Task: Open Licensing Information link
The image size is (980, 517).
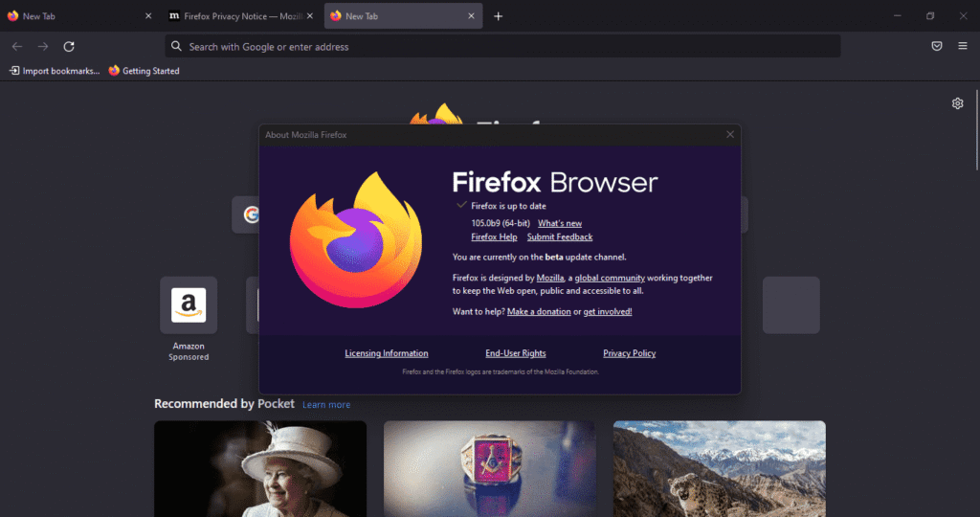Action: pyautogui.click(x=387, y=353)
